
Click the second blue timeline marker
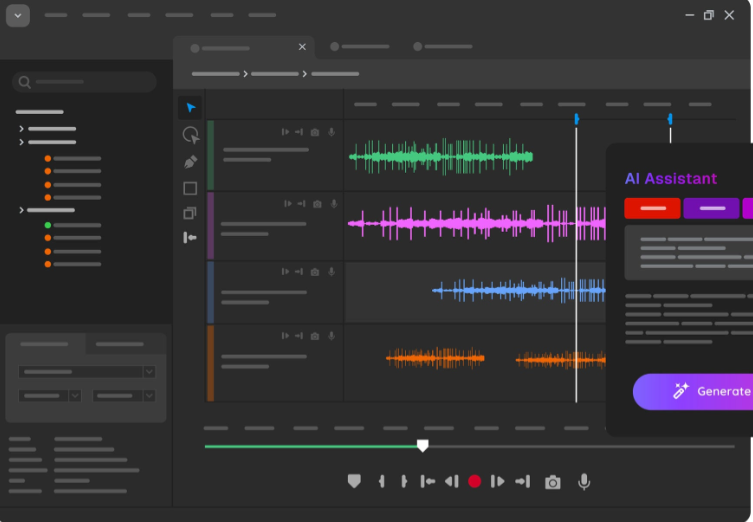[670, 119]
